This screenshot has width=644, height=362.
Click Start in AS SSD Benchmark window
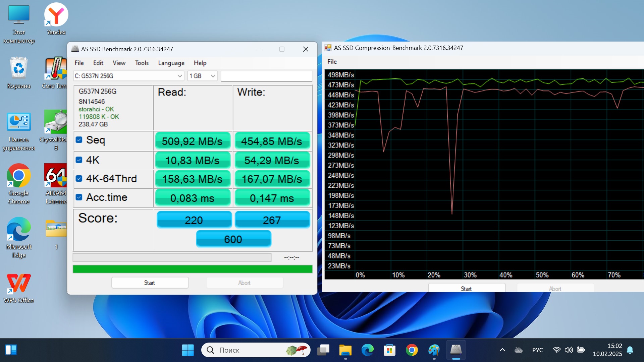[x=150, y=283]
